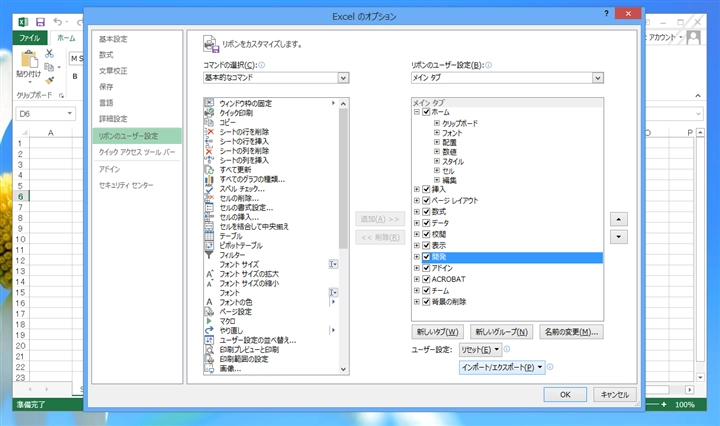720x426 pixels.
Task: Expand the チーム tab node
Action: [x=416, y=290]
